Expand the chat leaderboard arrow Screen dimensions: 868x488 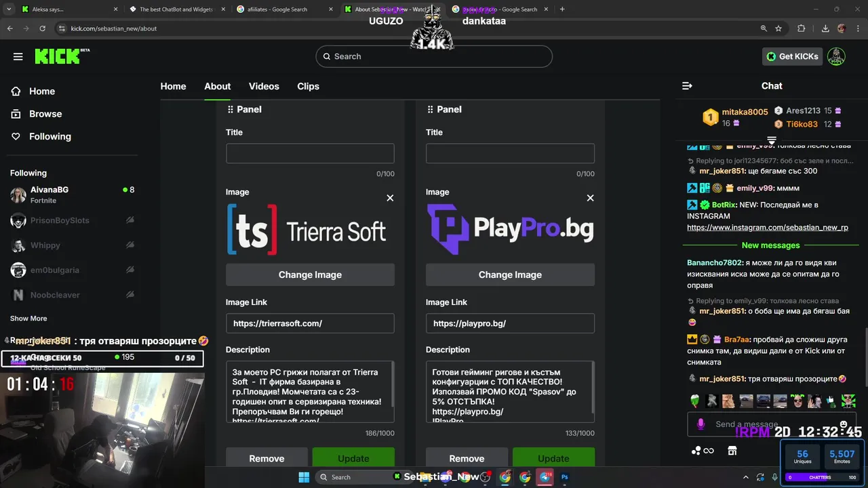point(772,140)
